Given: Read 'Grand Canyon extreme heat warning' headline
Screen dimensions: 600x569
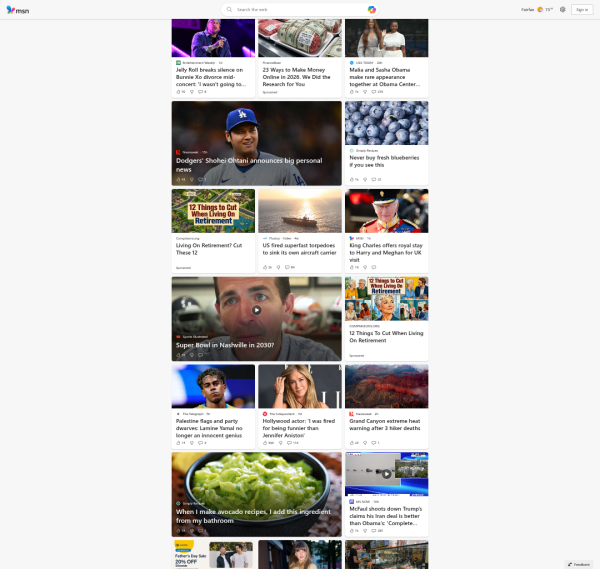Looking at the screenshot, I should point(385,424).
